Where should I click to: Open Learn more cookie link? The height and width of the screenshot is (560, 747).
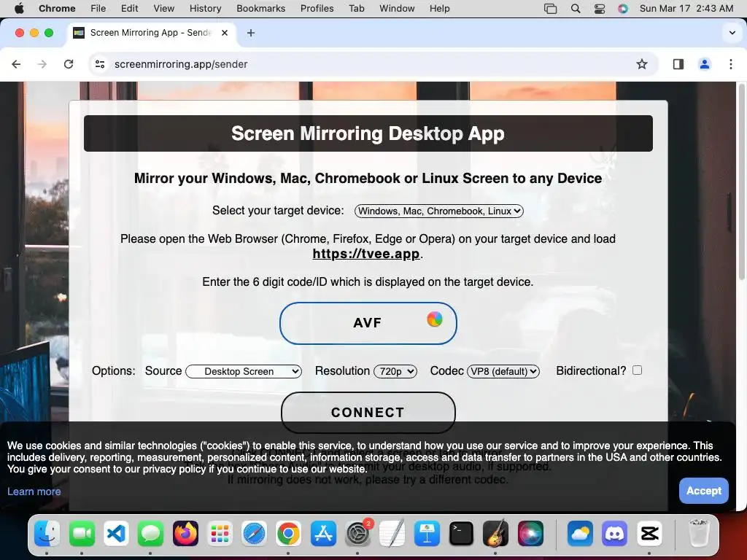point(34,491)
